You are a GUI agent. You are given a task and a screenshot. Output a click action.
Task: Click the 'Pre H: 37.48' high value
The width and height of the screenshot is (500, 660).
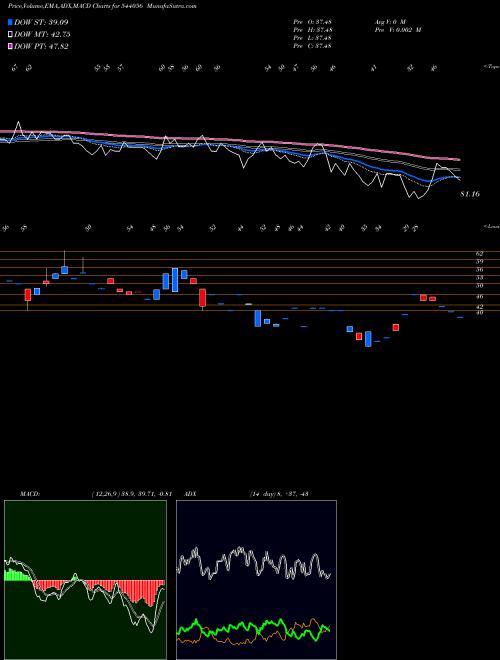313,30
